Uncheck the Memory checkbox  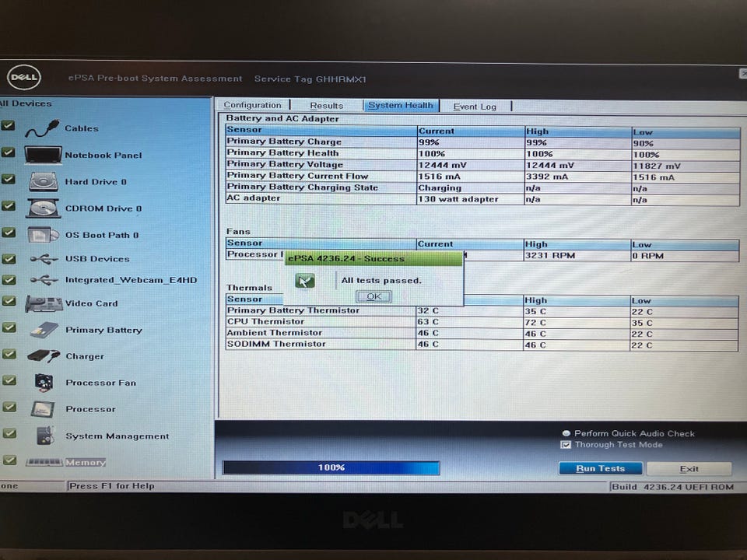(x=9, y=460)
